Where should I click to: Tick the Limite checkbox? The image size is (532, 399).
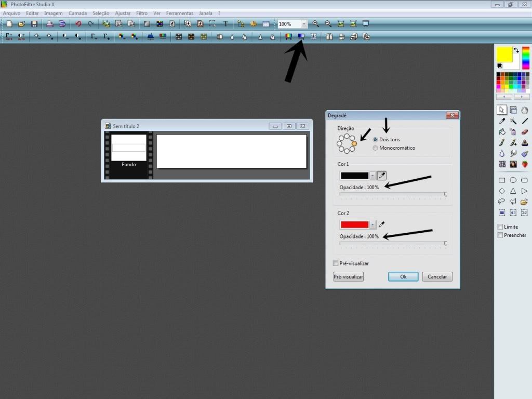(x=500, y=227)
